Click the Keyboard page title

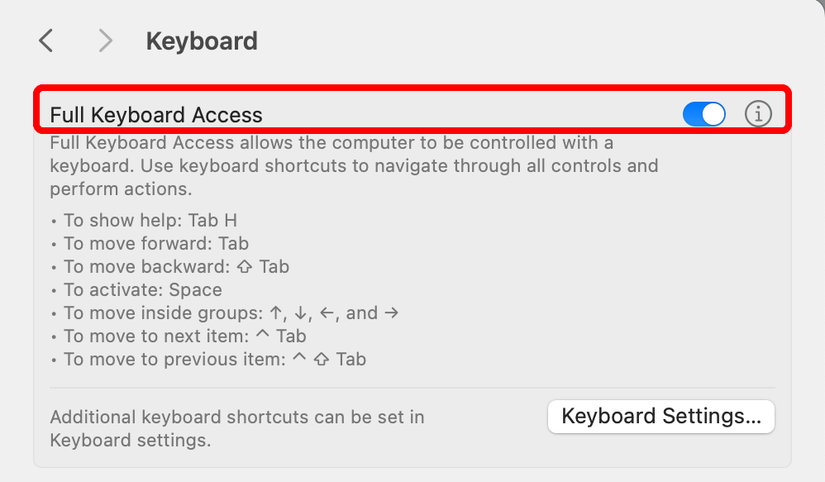point(201,41)
